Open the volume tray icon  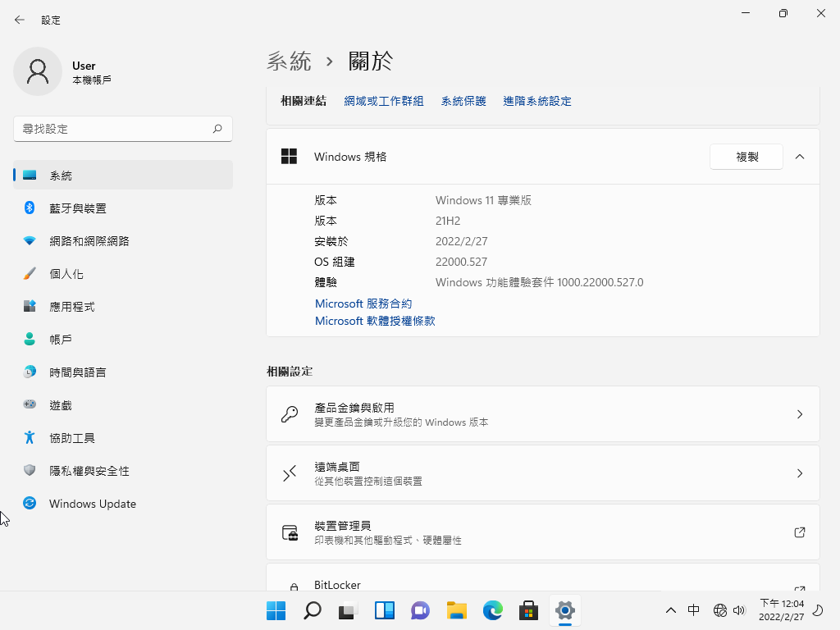739,610
